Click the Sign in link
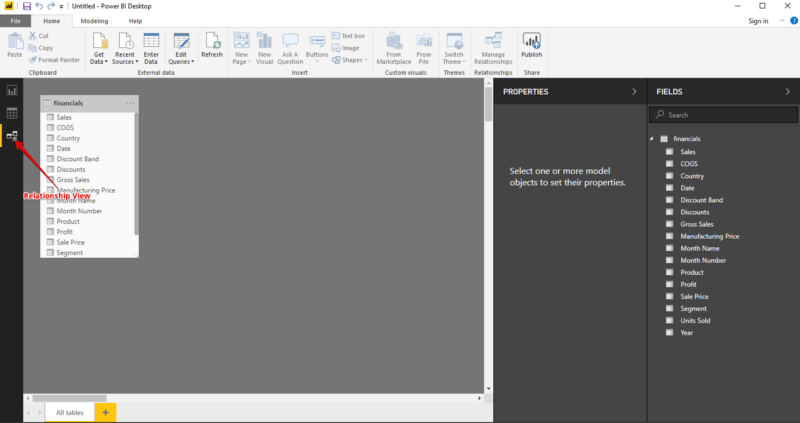The image size is (800, 423). click(758, 20)
